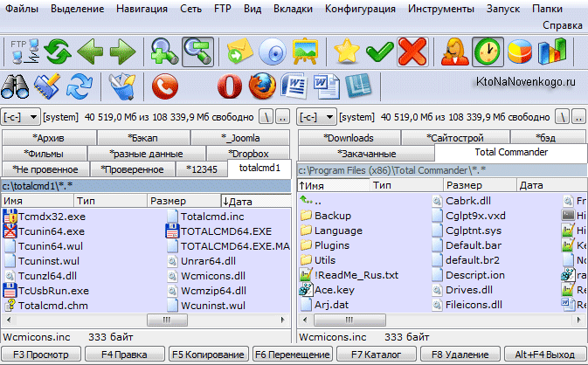
Task: Click the F5 Копирование button
Action: [208, 355]
